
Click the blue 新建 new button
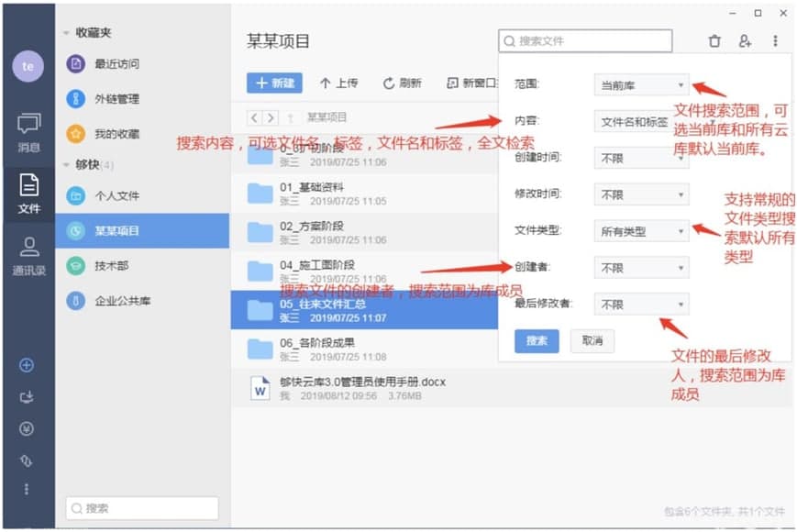pyautogui.click(x=274, y=83)
